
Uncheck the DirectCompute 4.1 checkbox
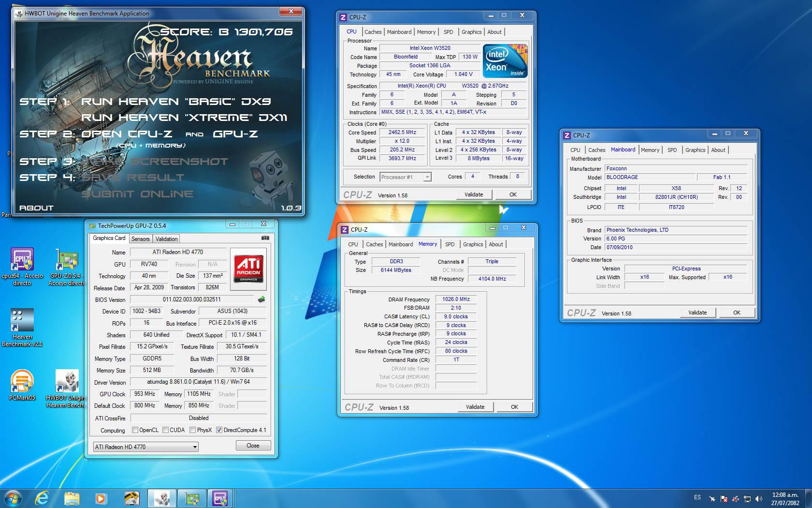point(219,430)
